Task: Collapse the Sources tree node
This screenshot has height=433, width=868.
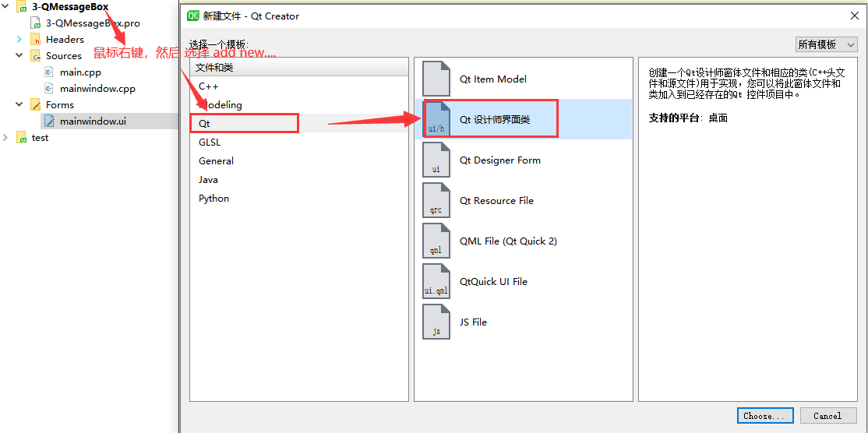Action: (x=19, y=56)
